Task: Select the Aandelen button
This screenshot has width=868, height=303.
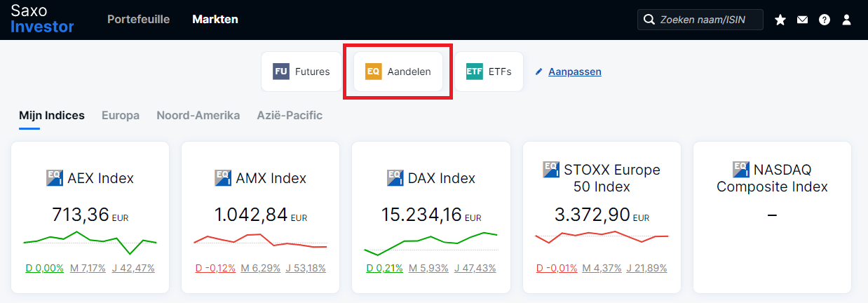Action: tap(398, 72)
